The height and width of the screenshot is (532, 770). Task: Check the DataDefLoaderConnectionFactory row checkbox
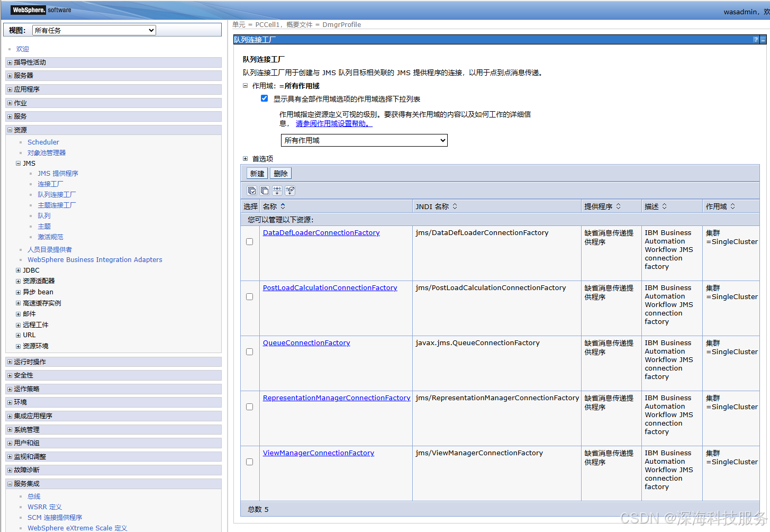coord(249,241)
